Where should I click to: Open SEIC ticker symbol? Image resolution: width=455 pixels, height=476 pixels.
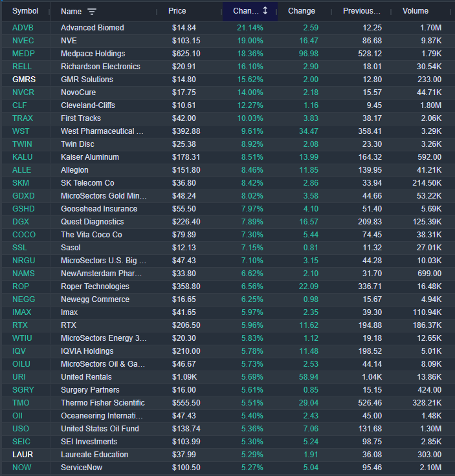(x=21, y=442)
